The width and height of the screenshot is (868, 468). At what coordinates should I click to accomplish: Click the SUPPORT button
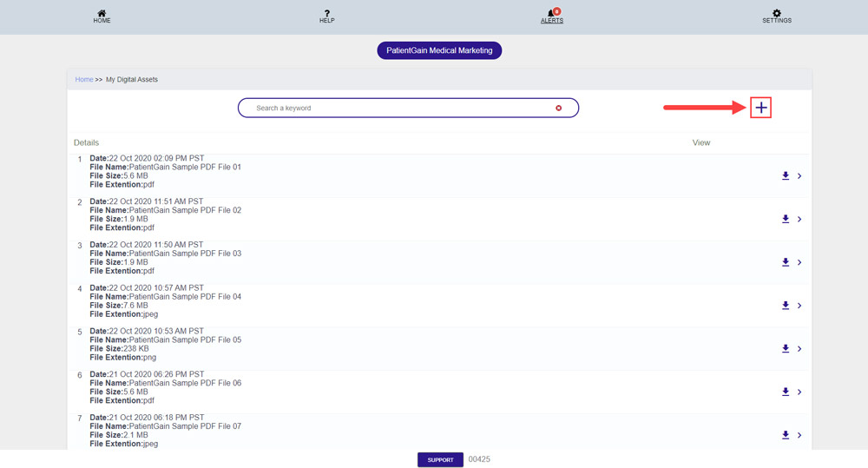tap(440, 459)
